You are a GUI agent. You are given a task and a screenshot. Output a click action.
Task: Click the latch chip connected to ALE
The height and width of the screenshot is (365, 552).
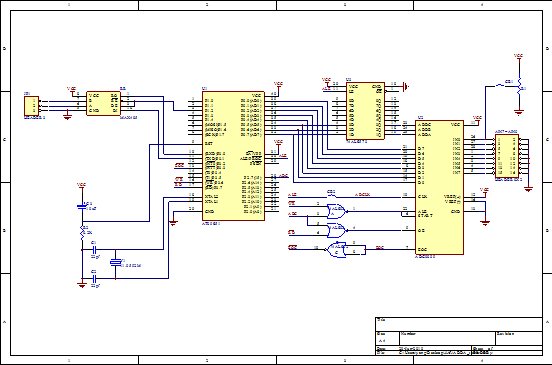click(x=365, y=111)
